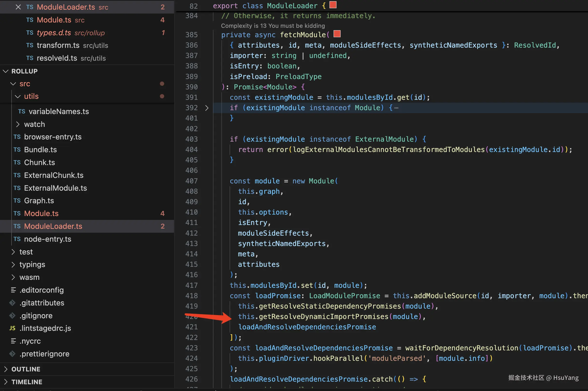Click the icon next to .editorconfig
The height and width of the screenshot is (391, 588).
(x=13, y=290)
